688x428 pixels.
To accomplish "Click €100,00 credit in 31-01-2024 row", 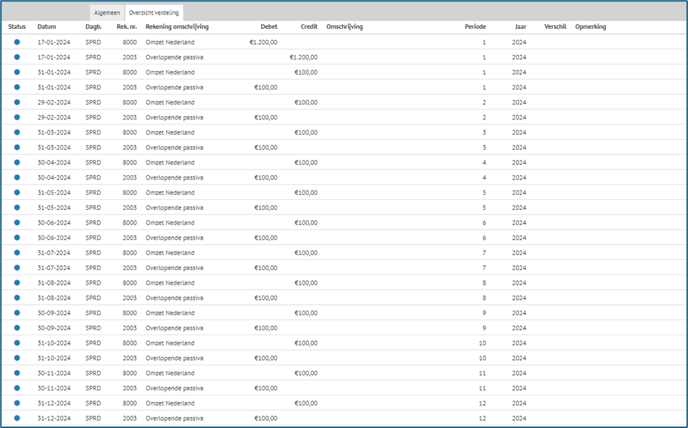I will pos(306,72).
